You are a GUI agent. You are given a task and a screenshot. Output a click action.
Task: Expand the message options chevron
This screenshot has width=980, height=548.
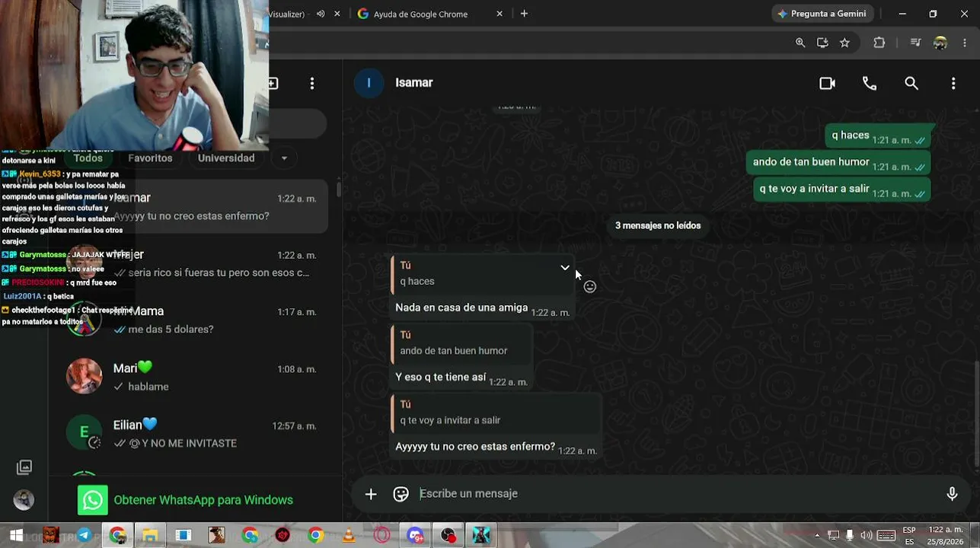pyautogui.click(x=565, y=268)
